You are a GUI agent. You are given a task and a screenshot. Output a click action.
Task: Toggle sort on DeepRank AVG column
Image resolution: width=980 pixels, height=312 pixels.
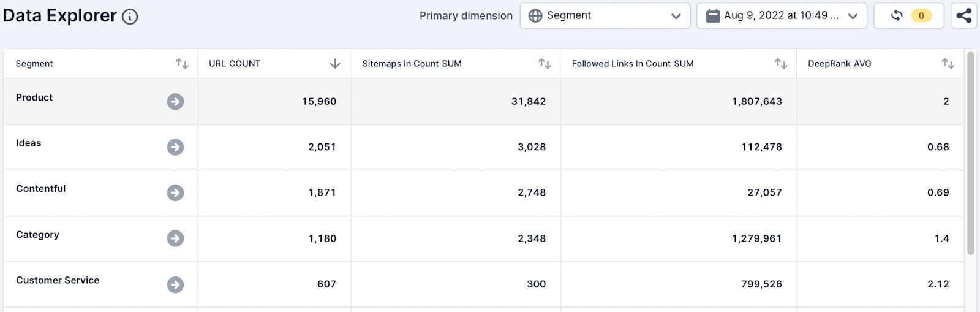[x=948, y=64]
